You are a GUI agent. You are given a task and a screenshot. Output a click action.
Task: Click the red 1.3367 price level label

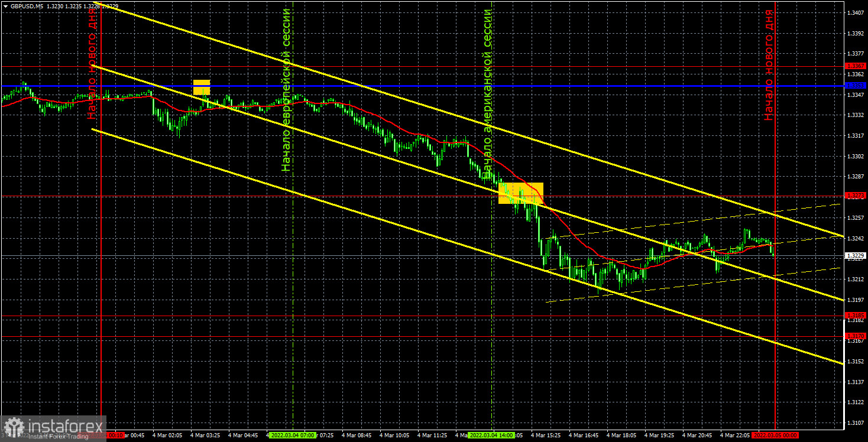[856, 66]
